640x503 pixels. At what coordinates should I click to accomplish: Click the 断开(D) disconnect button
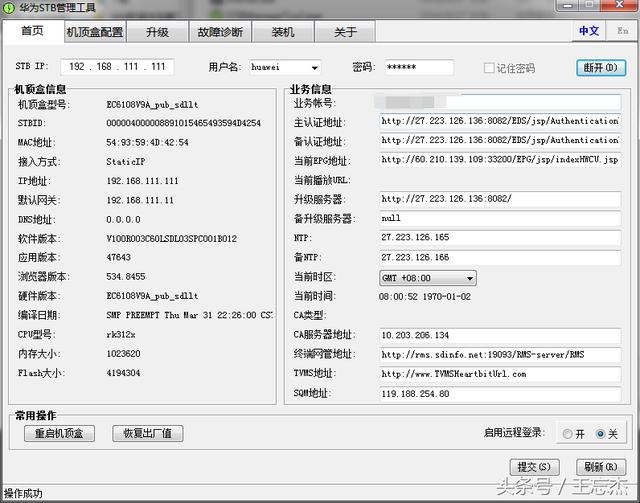pyautogui.click(x=601, y=68)
